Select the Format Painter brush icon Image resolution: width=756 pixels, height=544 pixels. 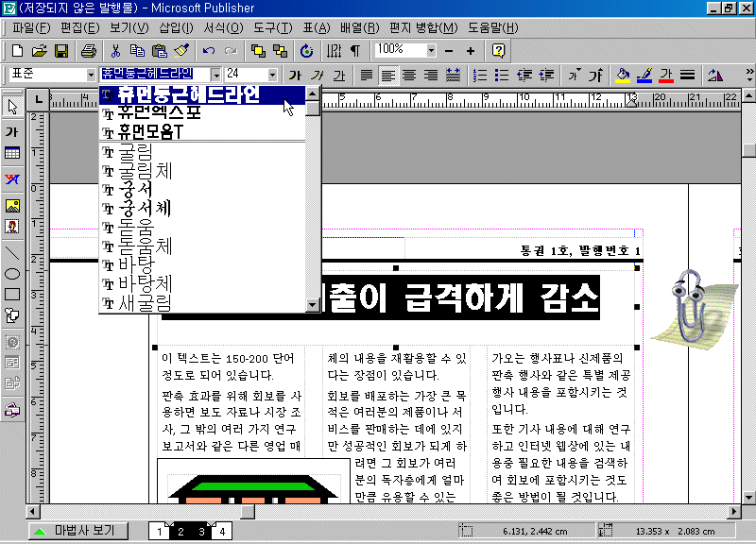pyautogui.click(x=181, y=51)
